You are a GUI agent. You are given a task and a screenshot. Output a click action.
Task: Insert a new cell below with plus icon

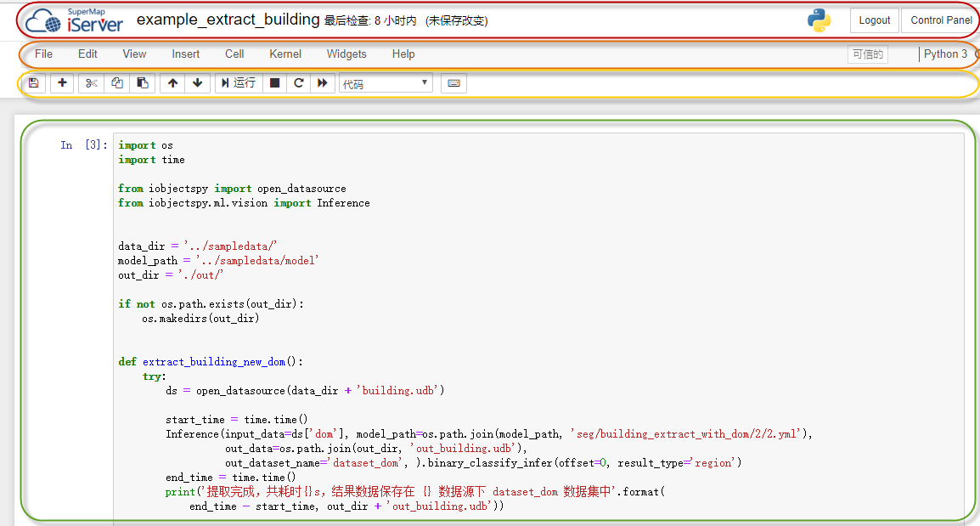62,83
